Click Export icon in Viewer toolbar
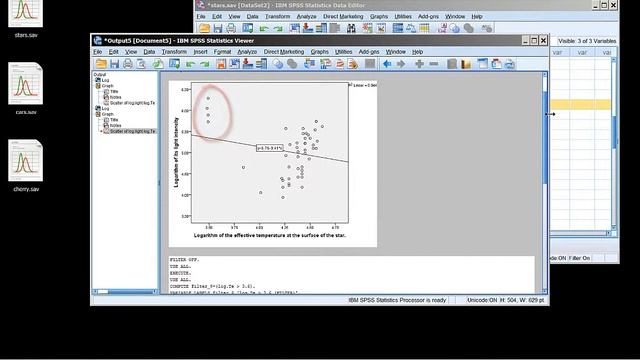 158,64
